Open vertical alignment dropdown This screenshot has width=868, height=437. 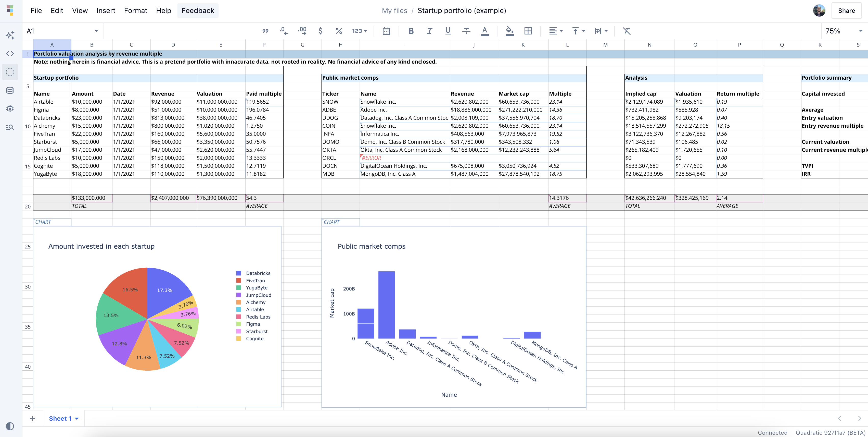point(579,31)
